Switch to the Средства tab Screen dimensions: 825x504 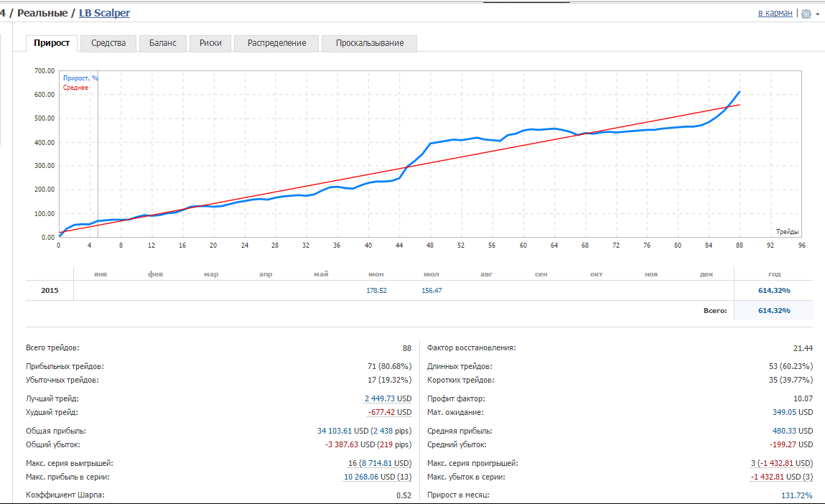[x=108, y=43]
